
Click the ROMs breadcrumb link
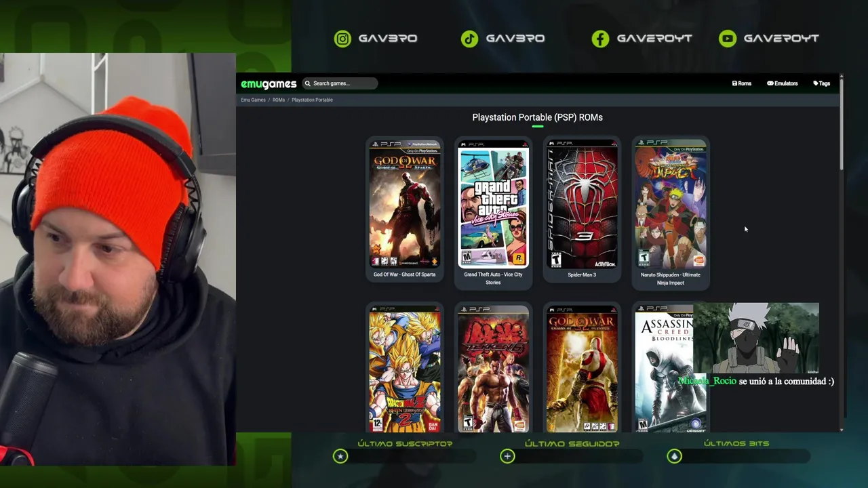(x=279, y=100)
